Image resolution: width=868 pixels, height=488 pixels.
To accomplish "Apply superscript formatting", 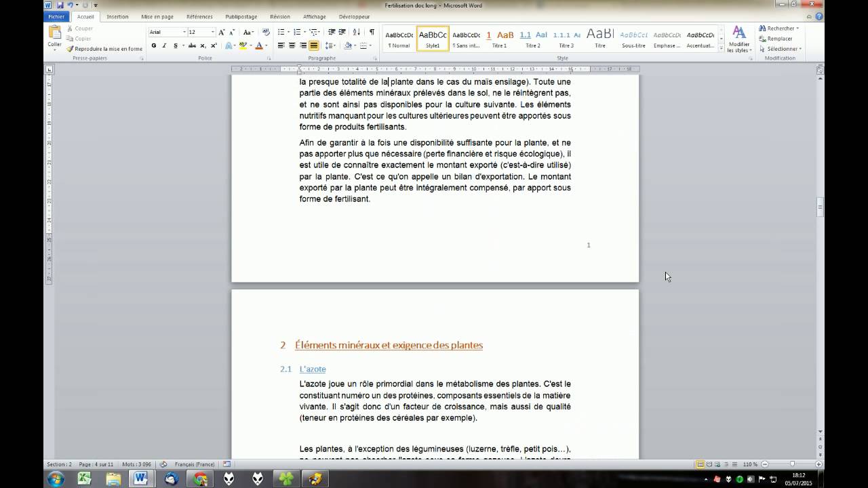I will 214,45.
